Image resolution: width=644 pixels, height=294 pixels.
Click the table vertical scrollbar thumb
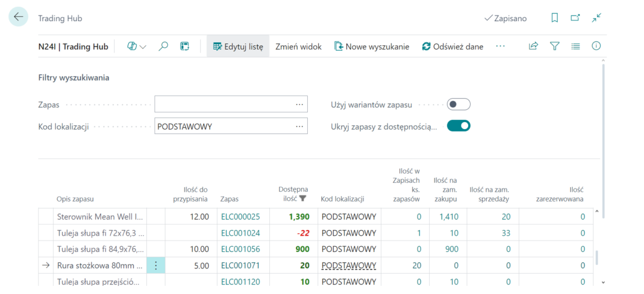coord(597,258)
